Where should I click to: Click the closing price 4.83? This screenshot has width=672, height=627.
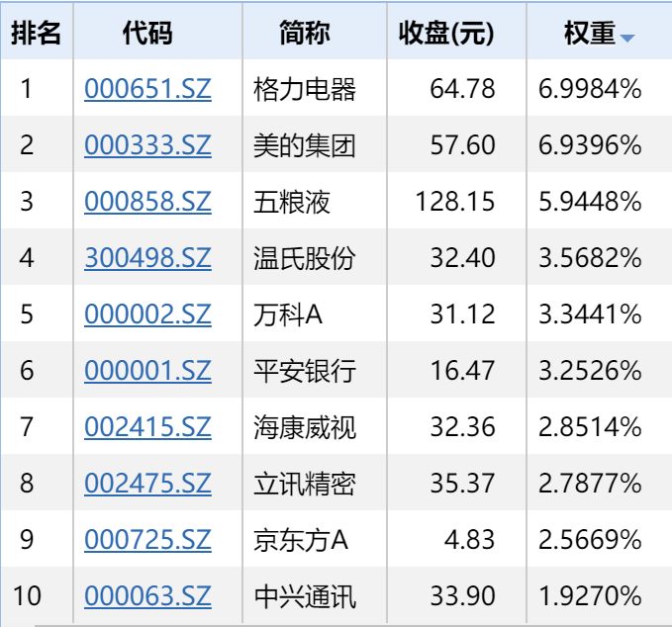coord(470,540)
